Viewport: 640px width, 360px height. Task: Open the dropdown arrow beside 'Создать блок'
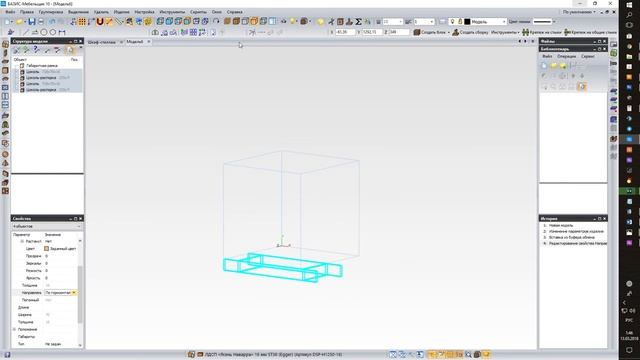[449, 32]
